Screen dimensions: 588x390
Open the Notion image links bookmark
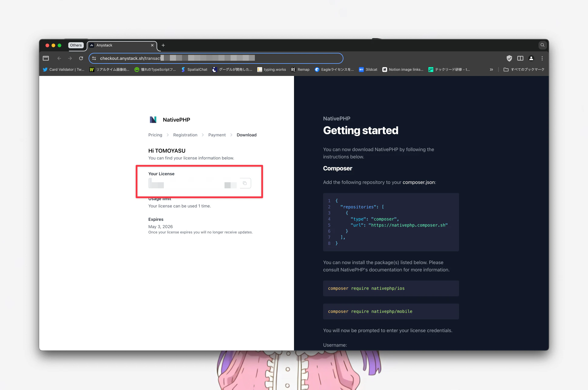403,70
